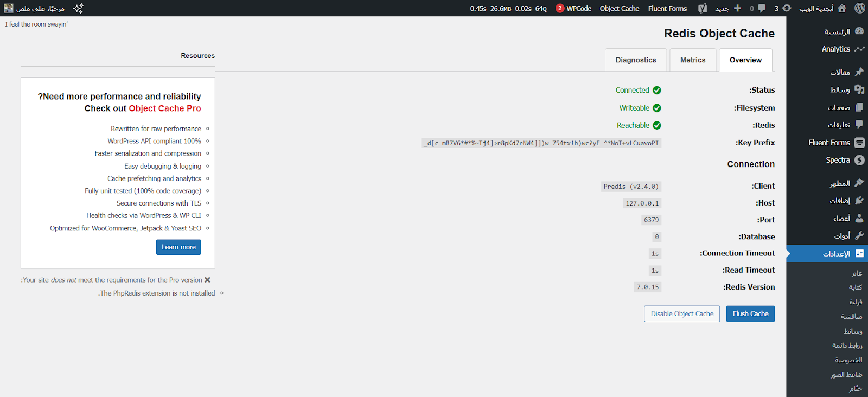Open صفحات (Pages) icon in sidebar
The height and width of the screenshot is (397, 868).
[x=859, y=107]
